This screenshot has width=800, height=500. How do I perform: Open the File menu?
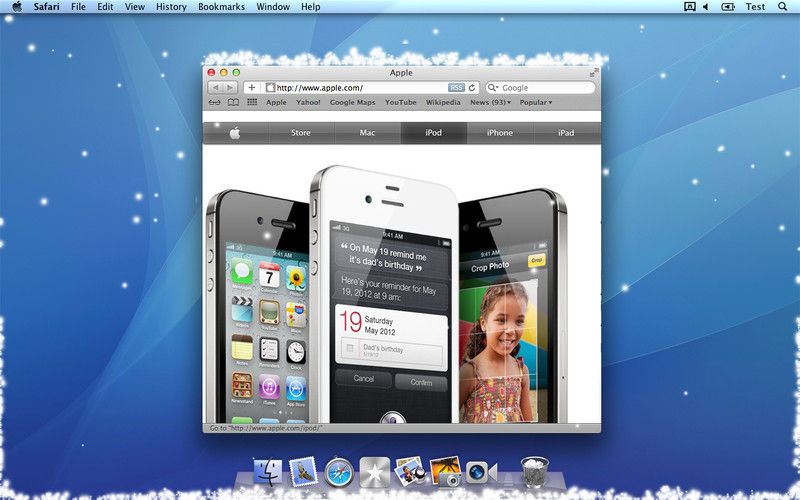[78, 7]
